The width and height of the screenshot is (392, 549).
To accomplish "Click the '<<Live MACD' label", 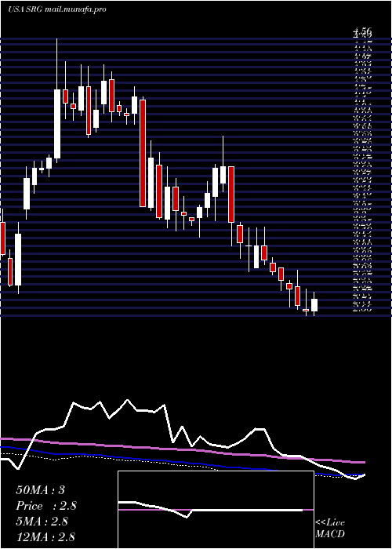I will [330, 529].
